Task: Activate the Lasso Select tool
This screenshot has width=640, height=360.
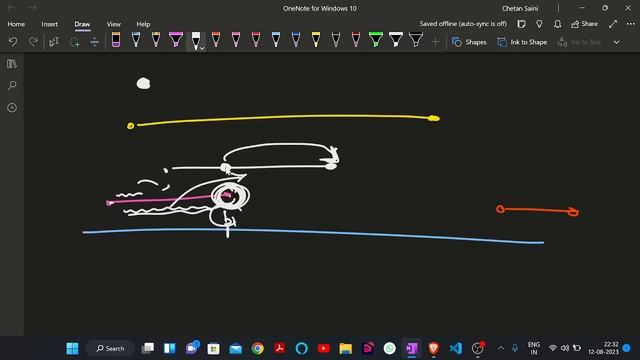Action: click(74, 42)
